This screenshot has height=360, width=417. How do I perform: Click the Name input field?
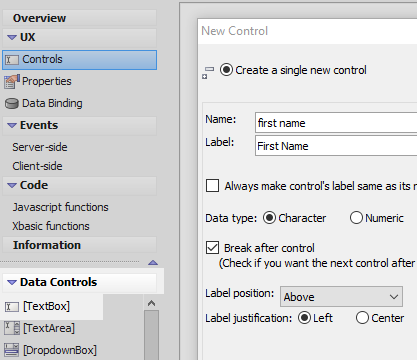(x=336, y=123)
